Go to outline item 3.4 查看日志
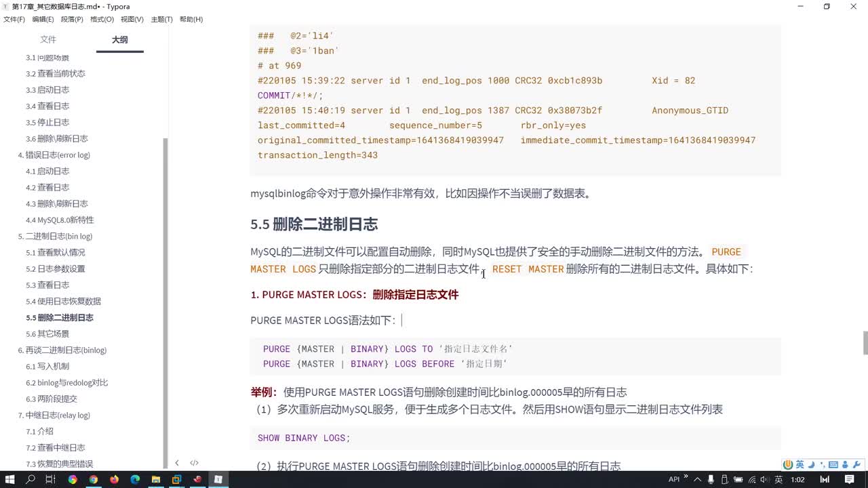Screen dimensions: 868x488 (x=47, y=106)
